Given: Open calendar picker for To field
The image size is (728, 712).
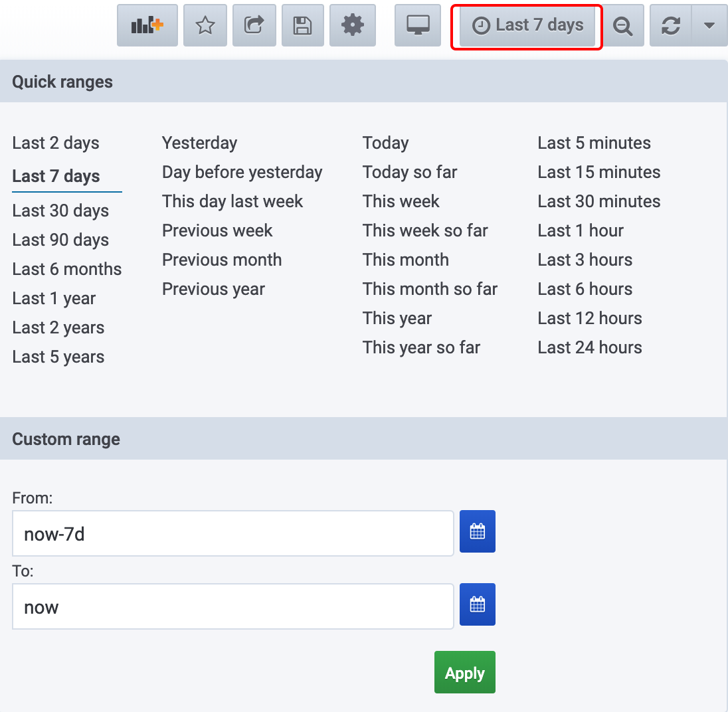Looking at the screenshot, I should pyautogui.click(x=478, y=604).
